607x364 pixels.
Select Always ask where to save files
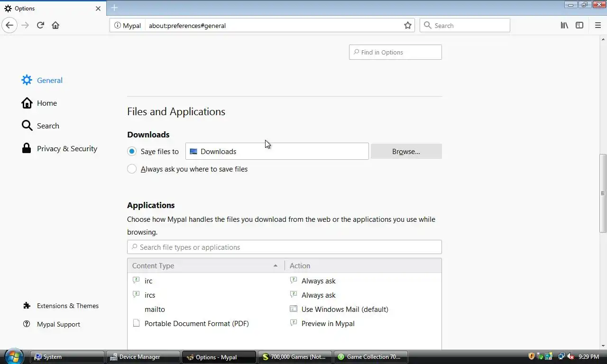pyautogui.click(x=132, y=169)
